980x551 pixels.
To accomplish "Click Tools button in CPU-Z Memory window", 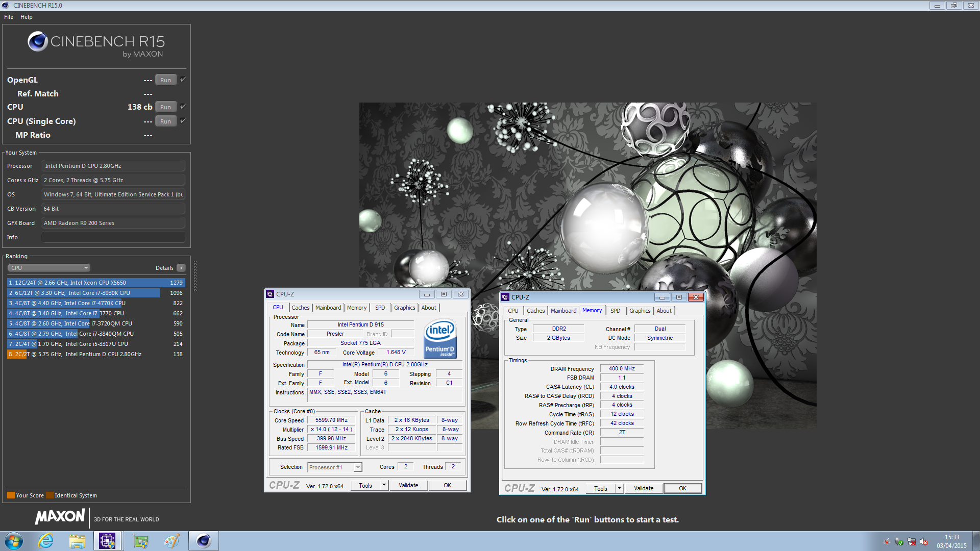I will pyautogui.click(x=601, y=488).
